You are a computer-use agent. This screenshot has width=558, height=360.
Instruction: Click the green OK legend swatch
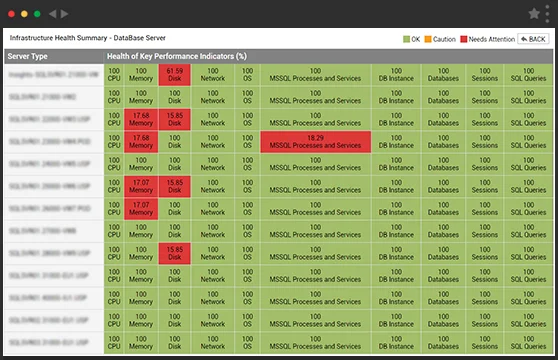pyautogui.click(x=406, y=39)
